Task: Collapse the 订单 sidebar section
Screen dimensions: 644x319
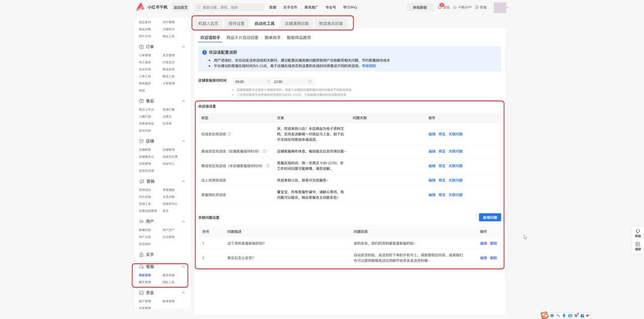Action: (183, 47)
